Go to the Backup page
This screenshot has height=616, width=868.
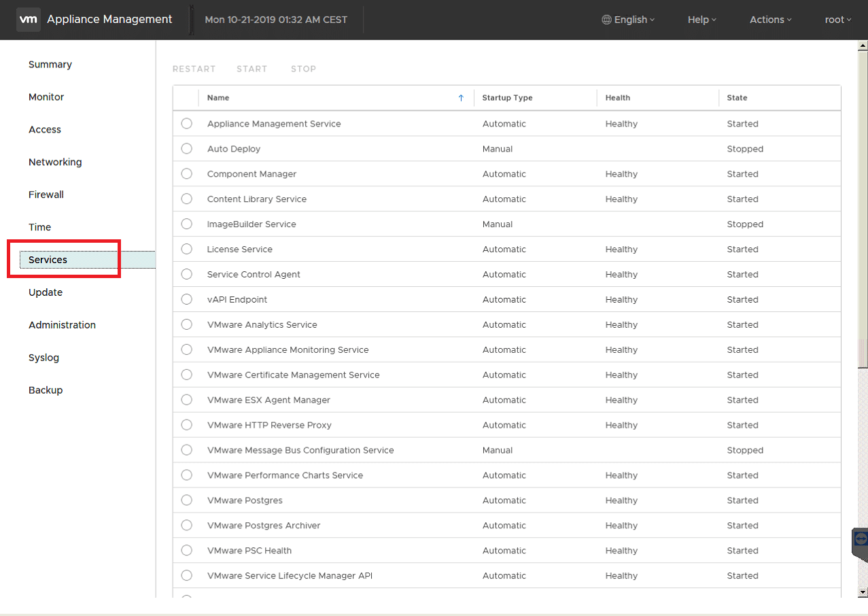pyautogui.click(x=46, y=391)
